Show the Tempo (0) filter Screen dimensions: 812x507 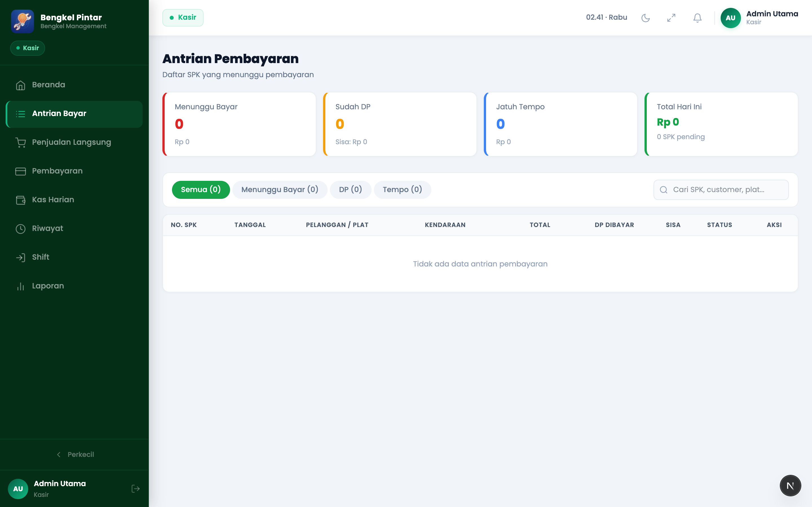[x=402, y=190]
